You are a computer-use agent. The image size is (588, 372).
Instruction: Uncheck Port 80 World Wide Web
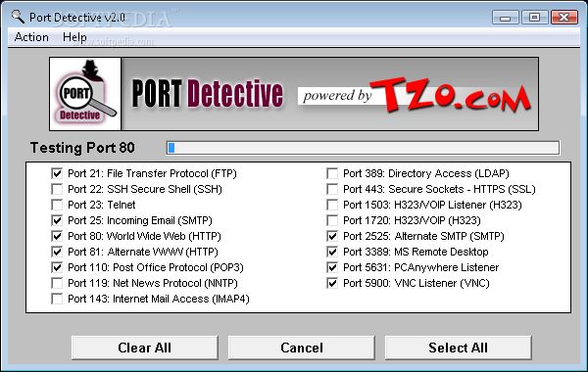[x=57, y=236]
